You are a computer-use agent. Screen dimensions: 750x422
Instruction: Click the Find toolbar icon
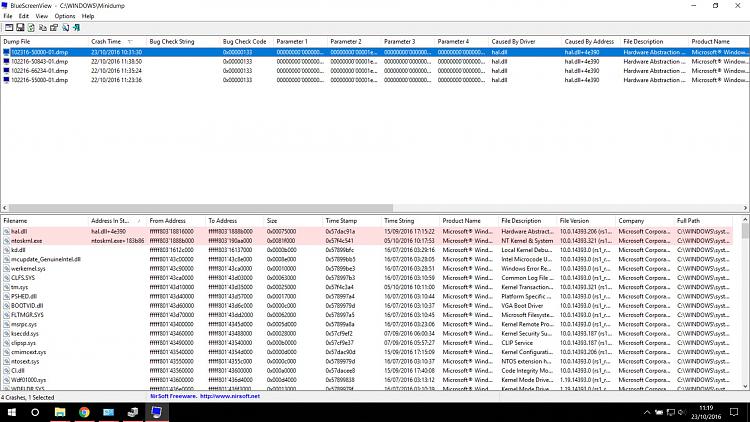(65, 28)
